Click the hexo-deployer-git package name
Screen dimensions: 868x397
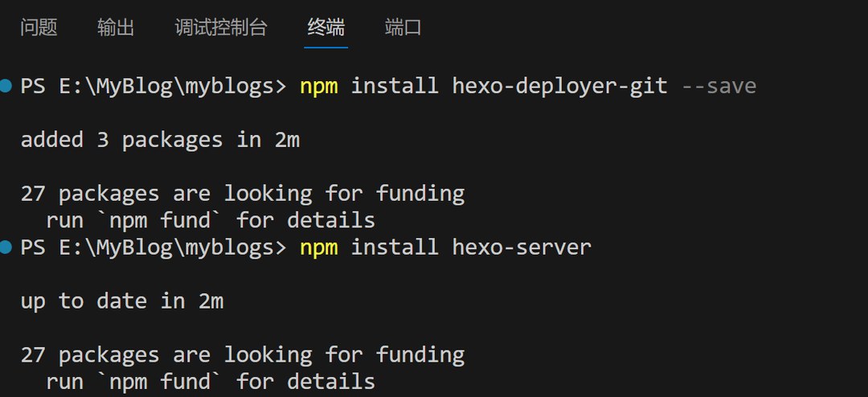[x=559, y=86]
